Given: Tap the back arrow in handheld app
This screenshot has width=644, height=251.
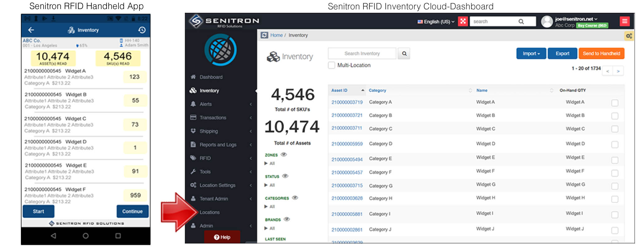Looking at the screenshot, I should tap(31, 30).
